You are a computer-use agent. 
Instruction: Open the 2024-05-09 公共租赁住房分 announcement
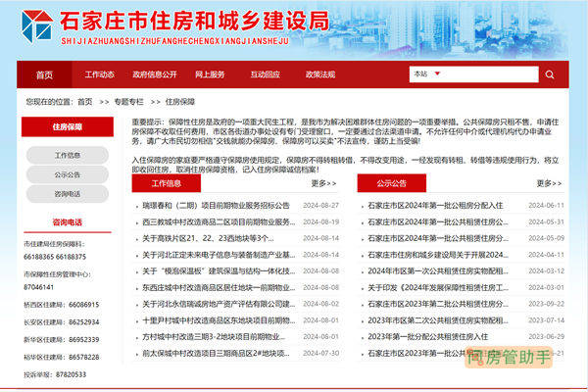click(x=438, y=238)
